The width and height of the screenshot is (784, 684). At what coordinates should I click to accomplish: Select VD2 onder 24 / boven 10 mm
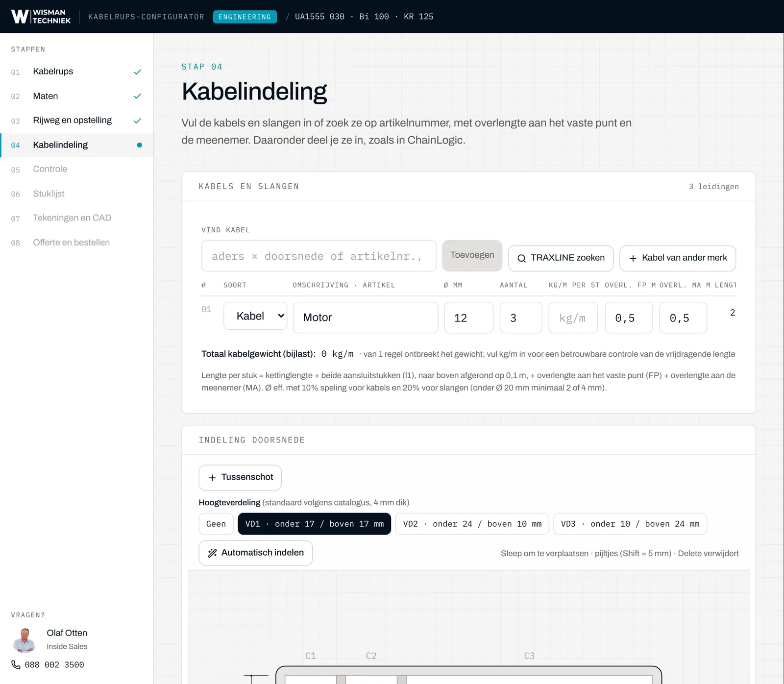coord(472,524)
